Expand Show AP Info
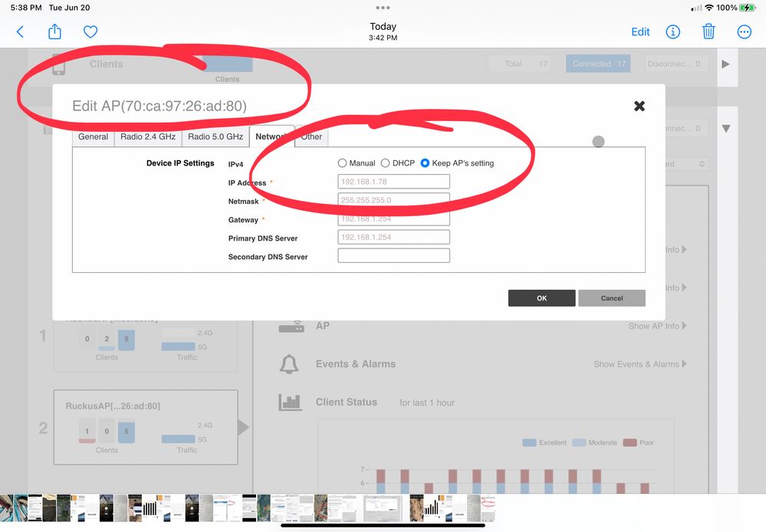The width and height of the screenshot is (766, 532). (x=657, y=326)
